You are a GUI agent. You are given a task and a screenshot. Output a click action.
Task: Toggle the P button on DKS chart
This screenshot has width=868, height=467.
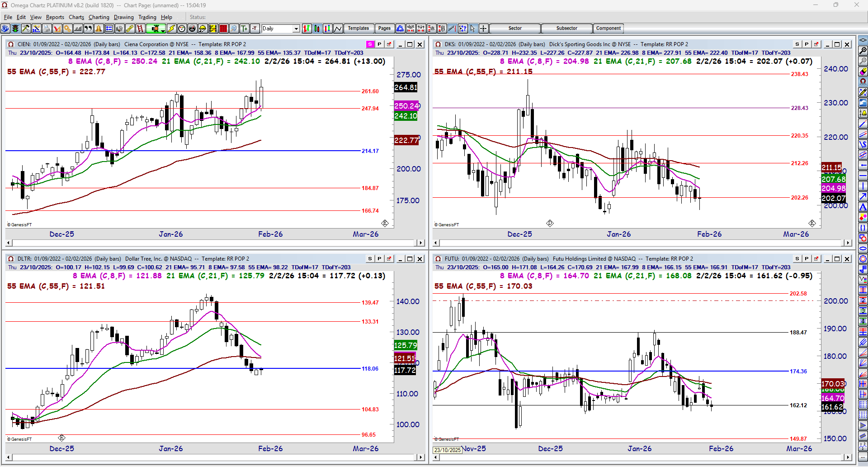[807, 44]
